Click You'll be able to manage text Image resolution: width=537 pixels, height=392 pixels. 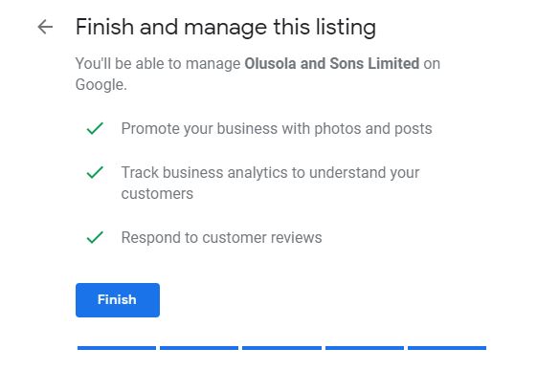pyautogui.click(x=158, y=64)
